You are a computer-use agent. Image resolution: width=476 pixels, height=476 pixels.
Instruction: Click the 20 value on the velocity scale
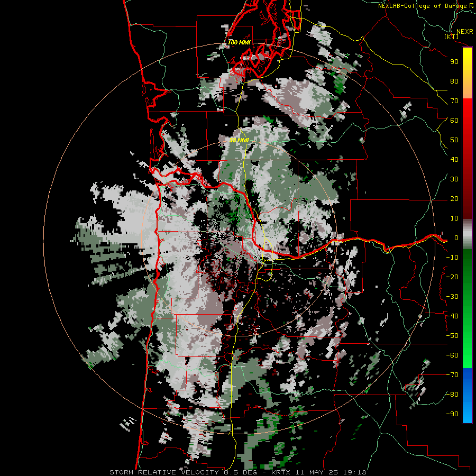pos(454,198)
